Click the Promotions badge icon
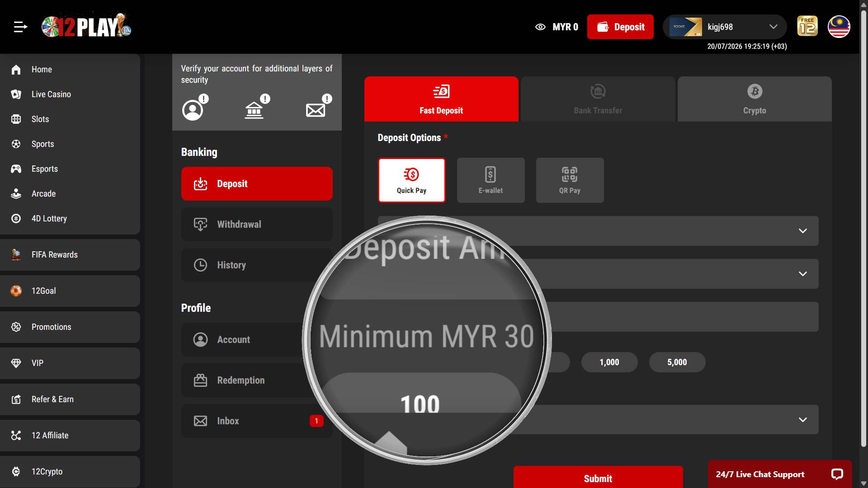 click(16, 327)
